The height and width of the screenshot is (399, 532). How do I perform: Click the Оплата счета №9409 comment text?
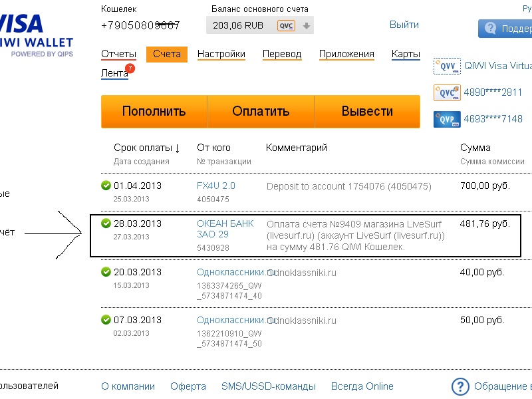point(356,235)
